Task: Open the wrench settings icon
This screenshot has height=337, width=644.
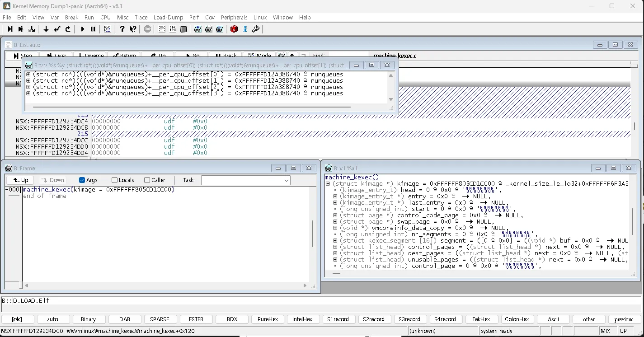Action: [256, 29]
